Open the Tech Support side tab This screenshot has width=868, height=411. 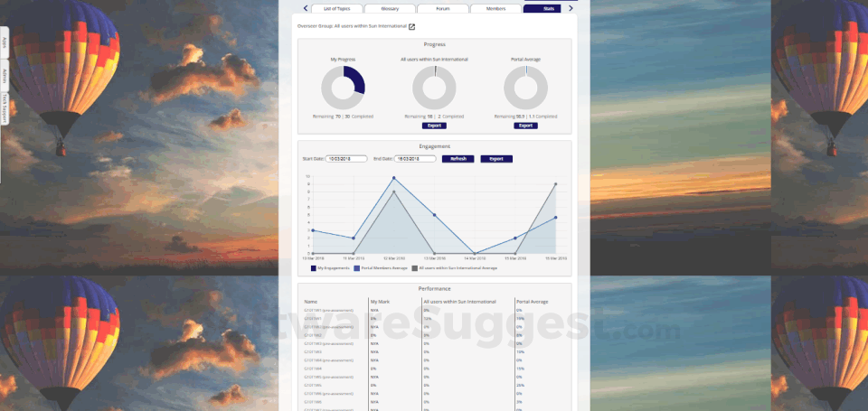click(x=4, y=108)
